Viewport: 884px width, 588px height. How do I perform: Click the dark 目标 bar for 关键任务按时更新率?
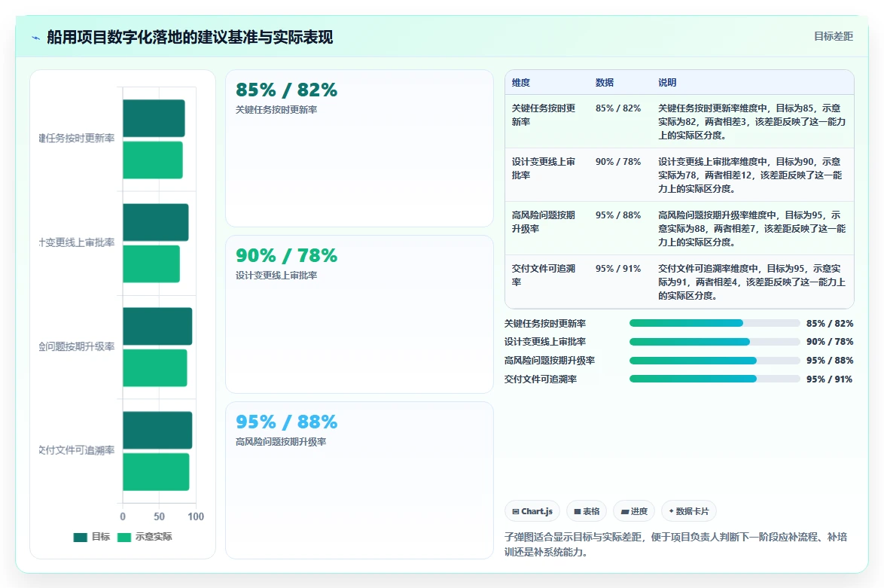[x=154, y=117]
